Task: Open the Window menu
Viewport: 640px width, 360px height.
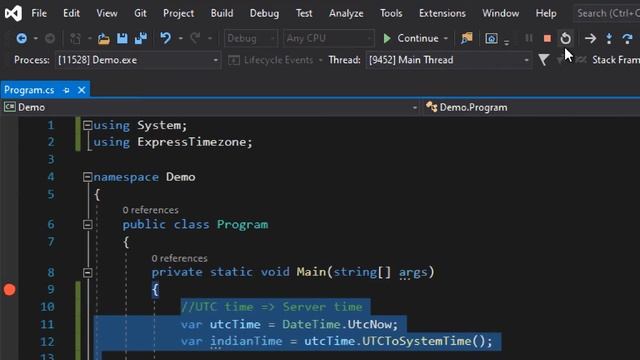Action: (501, 13)
